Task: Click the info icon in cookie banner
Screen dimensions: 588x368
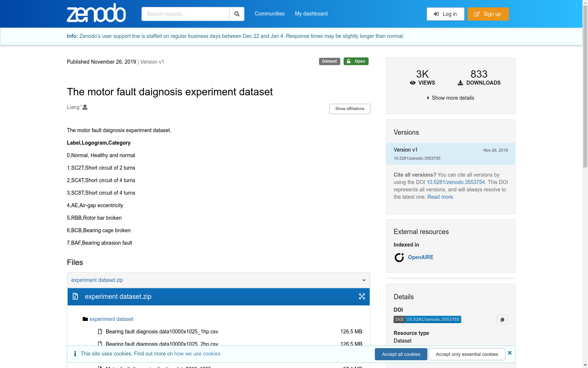Action: (x=75, y=354)
